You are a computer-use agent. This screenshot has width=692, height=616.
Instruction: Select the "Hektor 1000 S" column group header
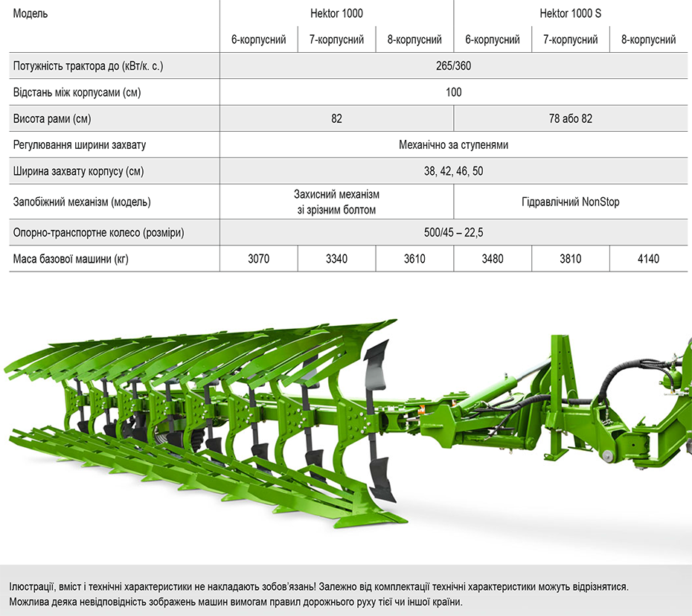(x=570, y=13)
